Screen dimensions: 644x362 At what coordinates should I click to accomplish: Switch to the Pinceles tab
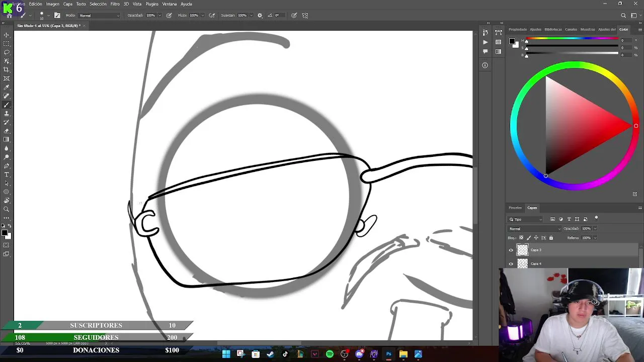pyautogui.click(x=515, y=208)
